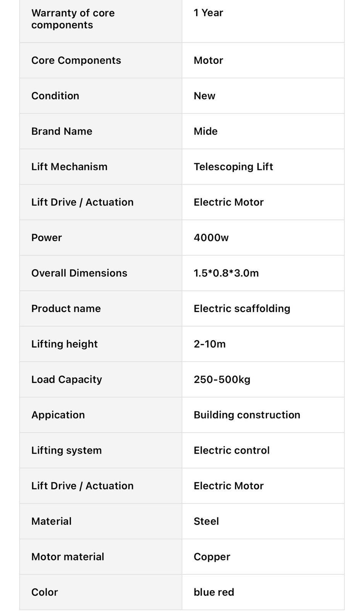Select the "Electric scaffolding" product name
364x611 pixels.
[x=242, y=309]
